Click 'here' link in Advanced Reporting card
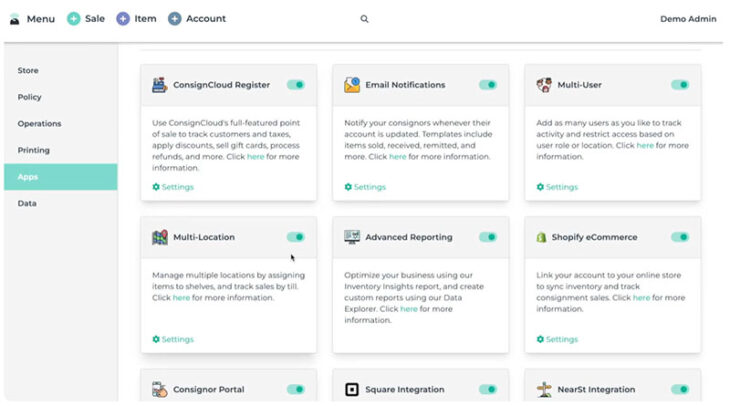The image size is (730, 406). click(408, 309)
